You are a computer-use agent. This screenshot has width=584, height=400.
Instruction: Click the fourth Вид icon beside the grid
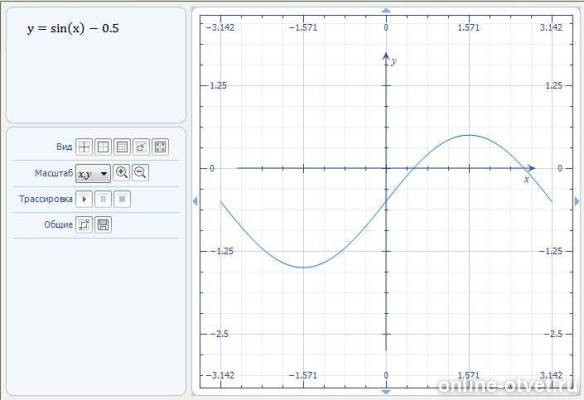coord(141,147)
